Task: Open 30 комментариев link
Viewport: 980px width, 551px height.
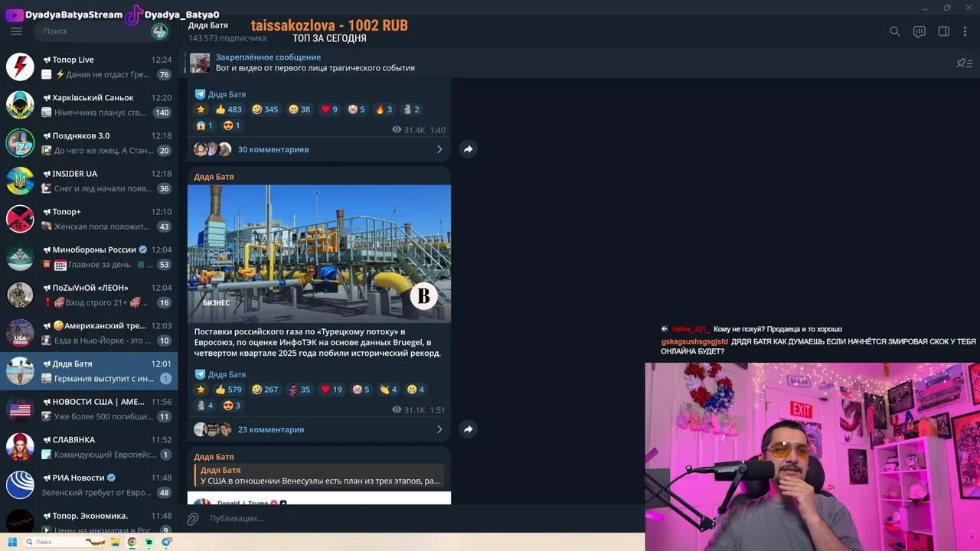Action: pos(273,149)
